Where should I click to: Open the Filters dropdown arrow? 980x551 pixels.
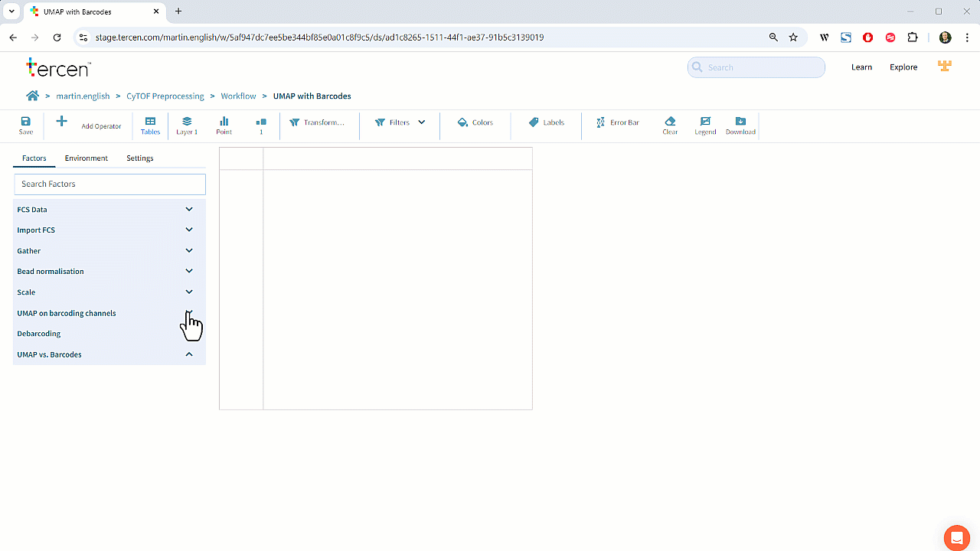(422, 122)
